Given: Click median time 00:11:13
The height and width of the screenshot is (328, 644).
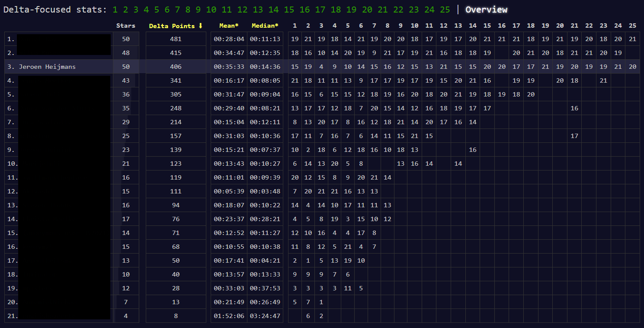Looking at the screenshot, I should [x=265, y=39].
